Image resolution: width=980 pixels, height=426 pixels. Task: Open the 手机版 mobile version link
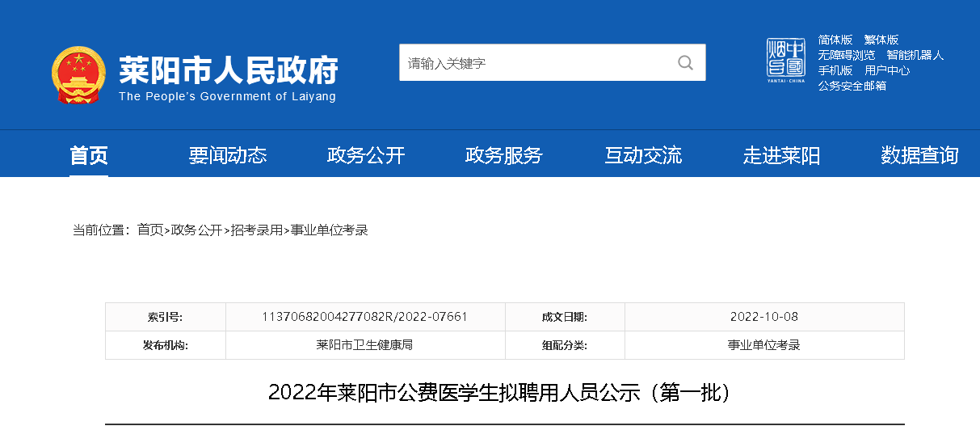835,70
